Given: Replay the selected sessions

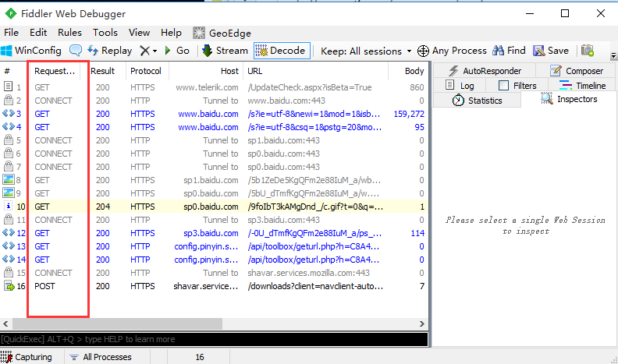Looking at the screenshot, I should pos(109,51).
